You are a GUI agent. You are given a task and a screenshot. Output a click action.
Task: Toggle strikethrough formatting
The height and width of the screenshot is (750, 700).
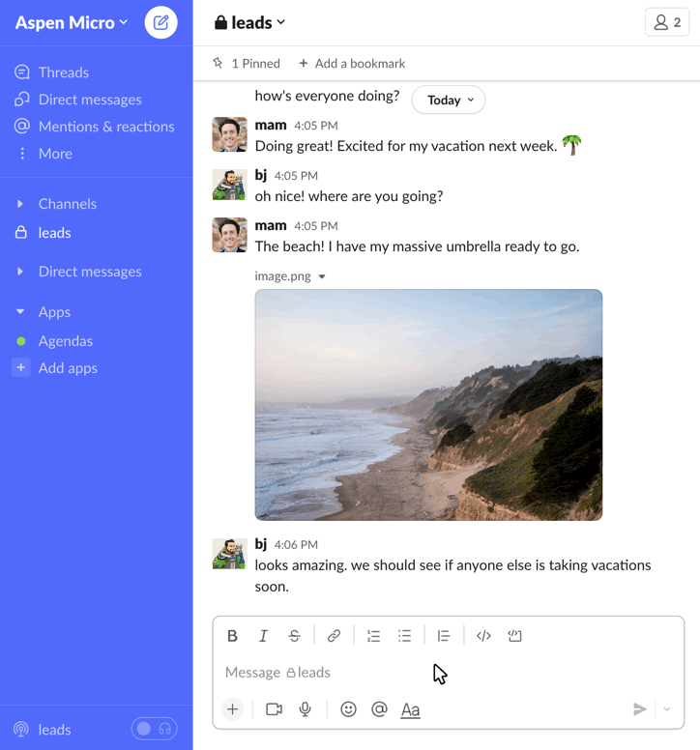tap(294, 636)
